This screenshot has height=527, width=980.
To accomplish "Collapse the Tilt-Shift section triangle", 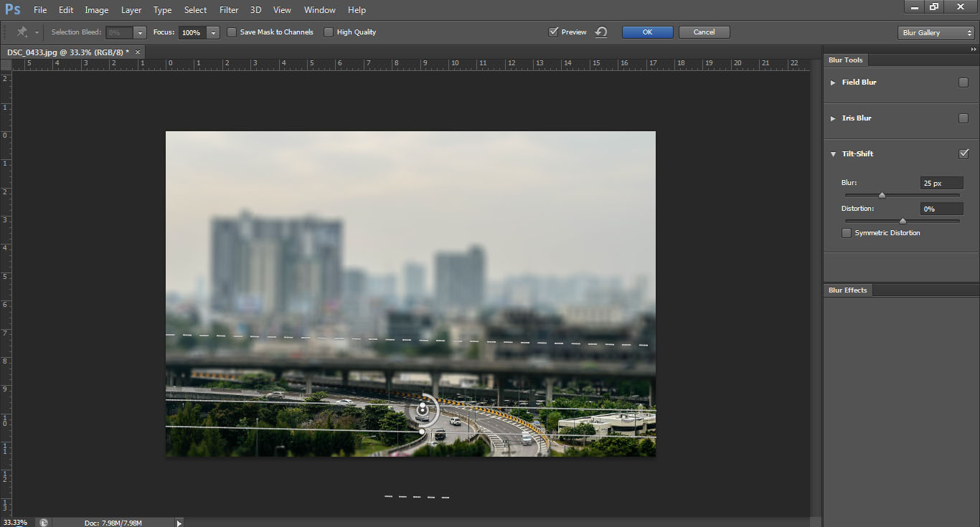I will [x=833, y=153].
